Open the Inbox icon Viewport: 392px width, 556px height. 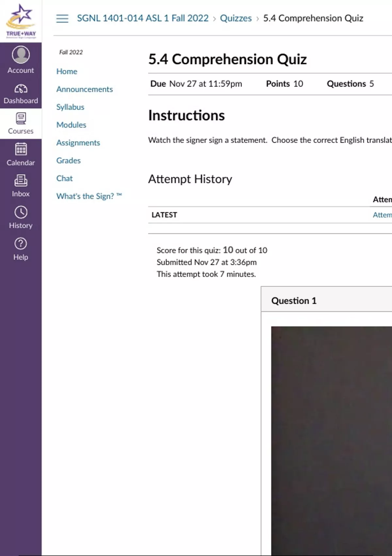pyautogui.click(x=21, y=181)
